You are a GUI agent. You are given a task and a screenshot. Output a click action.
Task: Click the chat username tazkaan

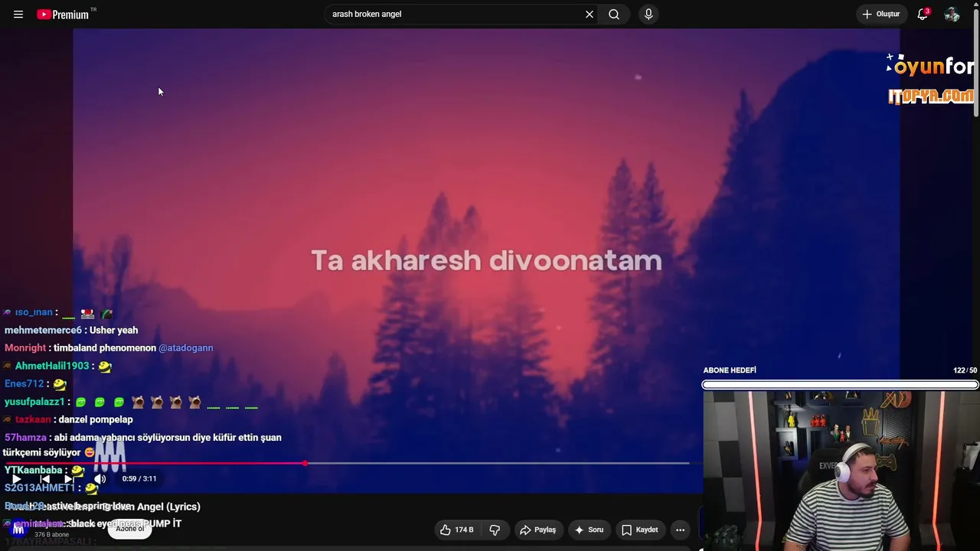33,419
